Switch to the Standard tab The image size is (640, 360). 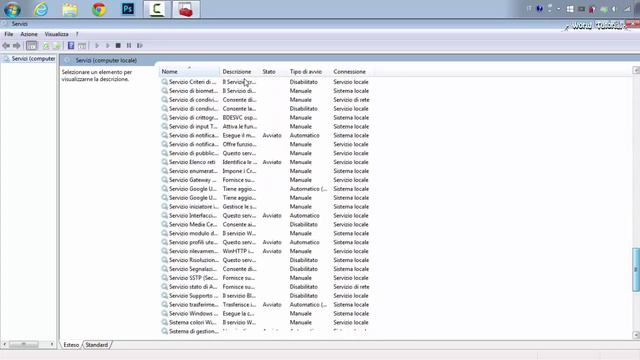97,345
